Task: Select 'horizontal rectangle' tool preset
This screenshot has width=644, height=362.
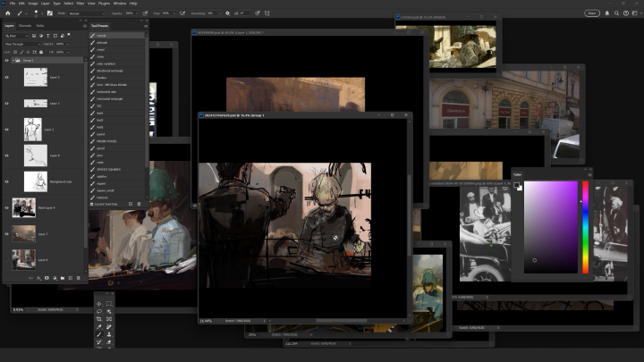Action: (x=117, y=99)
